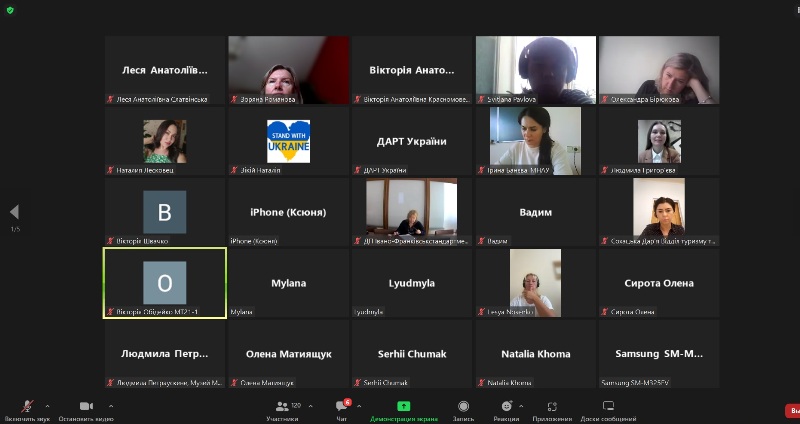Screen dimensions: 800x424
Task: Expand the arrow next to Реакции
Action: tap(521, 407)
